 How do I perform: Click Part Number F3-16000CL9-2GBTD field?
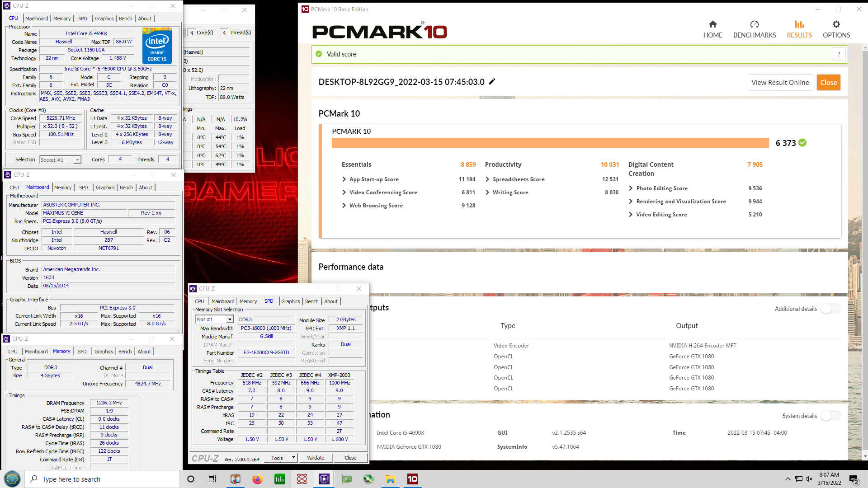266,353
